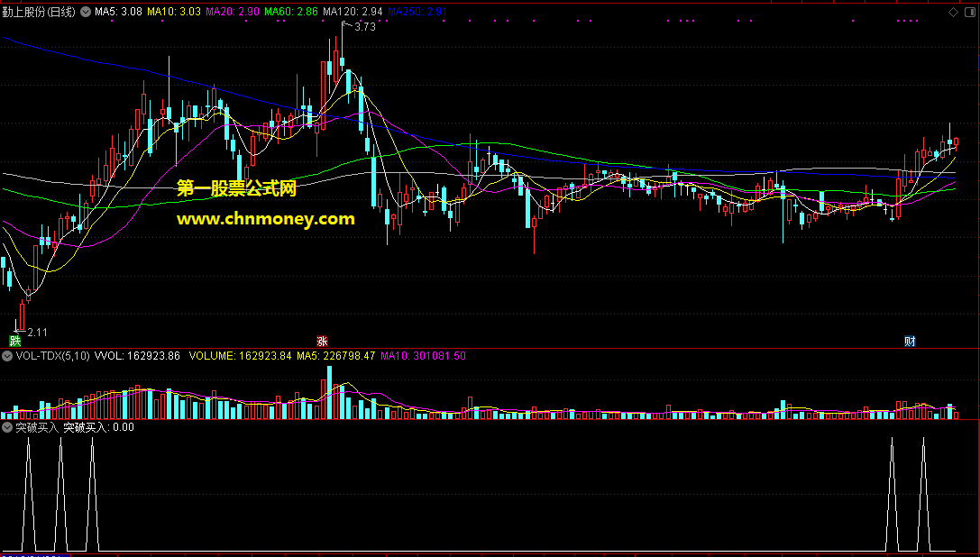Click the diamond icon at top right
Viewport: 980px width, 557px height.
tap(953, 12)
